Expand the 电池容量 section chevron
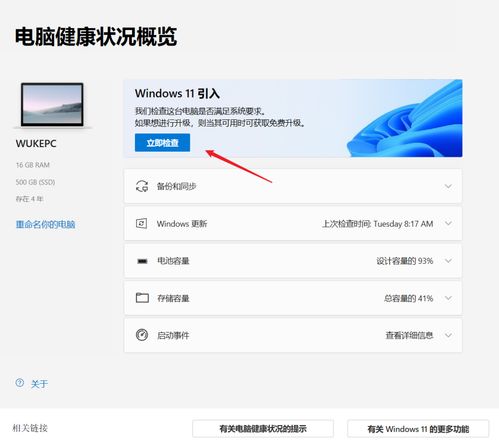 [448, 261]
